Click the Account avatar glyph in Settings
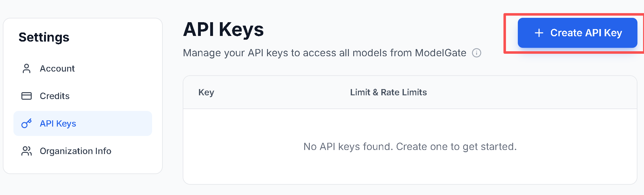Screen dimensions: 644x195 [x=27, y=68]
